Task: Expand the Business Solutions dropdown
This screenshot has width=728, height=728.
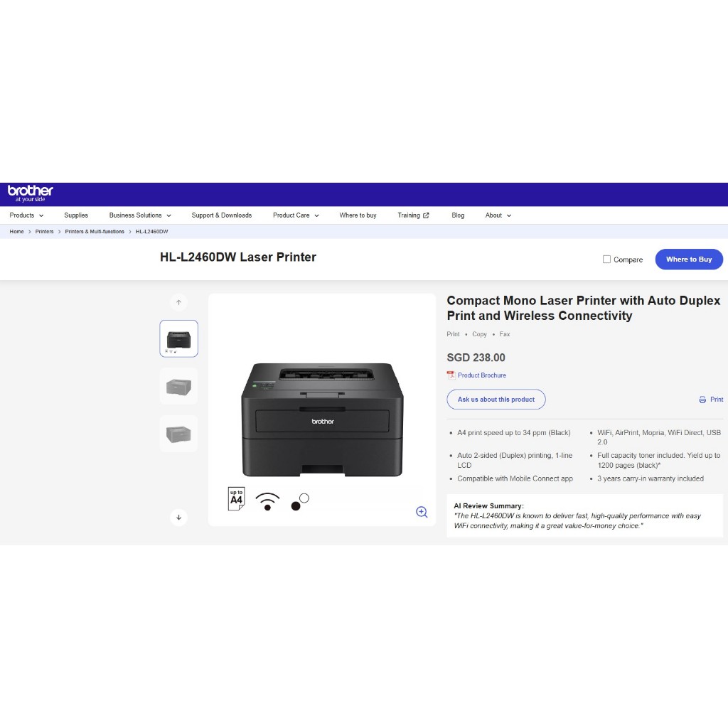Action: click(x=140, y=215)
